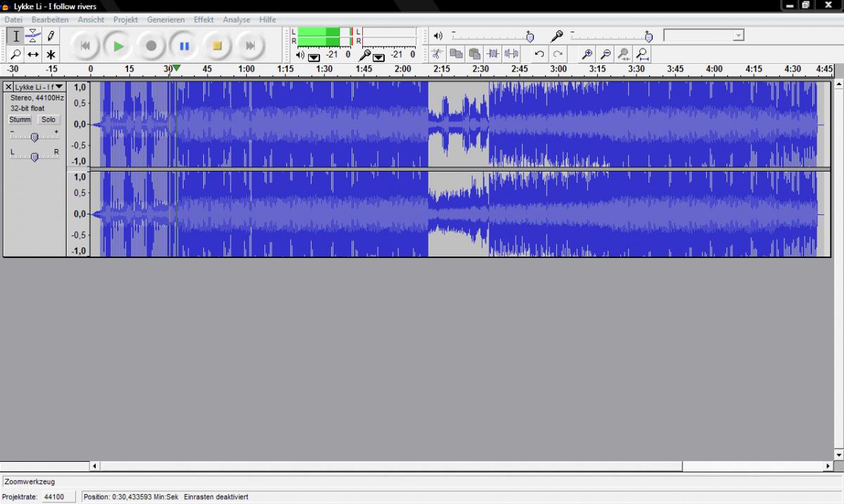The height and width of the screenshot is (504, 844).
Task: Select the Draw pencil tool
Action: pyautogui.click(x=51, y=36)
